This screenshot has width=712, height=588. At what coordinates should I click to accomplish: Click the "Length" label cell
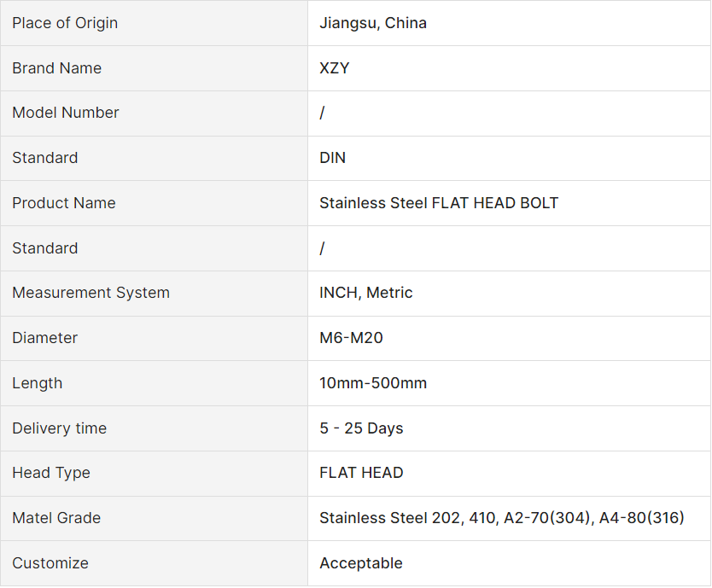pyautogui.click(x=38, y=383)
